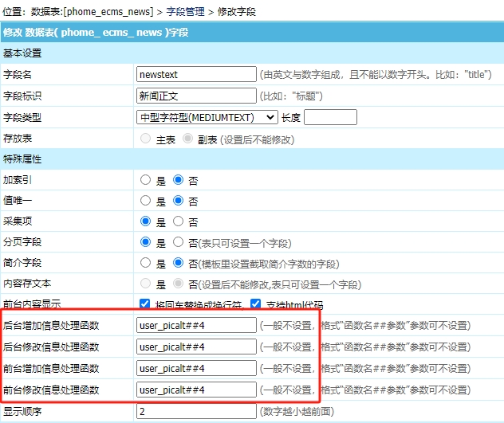Select 否 for 采集项
Viewport: 504px width, 423px height.
[179, 221]
